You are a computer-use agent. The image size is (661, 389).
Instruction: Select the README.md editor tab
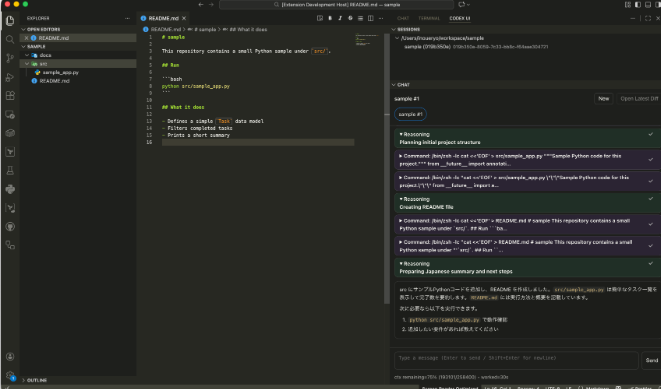164,18
